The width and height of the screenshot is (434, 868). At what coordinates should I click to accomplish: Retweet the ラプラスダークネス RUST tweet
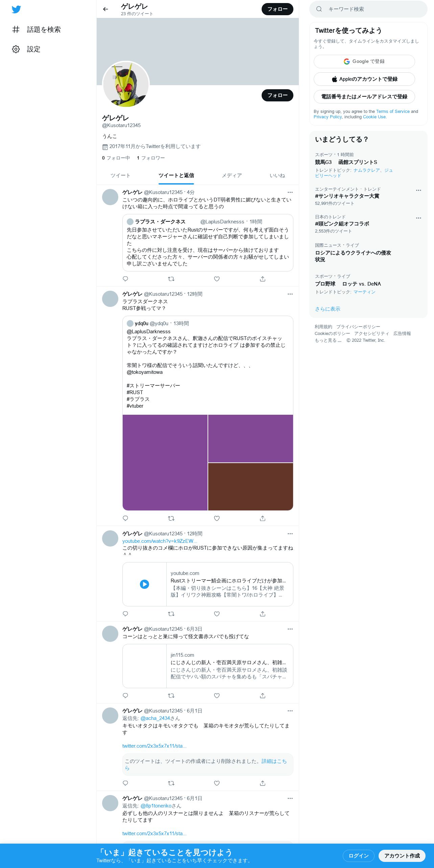pyautogui.click(x=171, y=518)
